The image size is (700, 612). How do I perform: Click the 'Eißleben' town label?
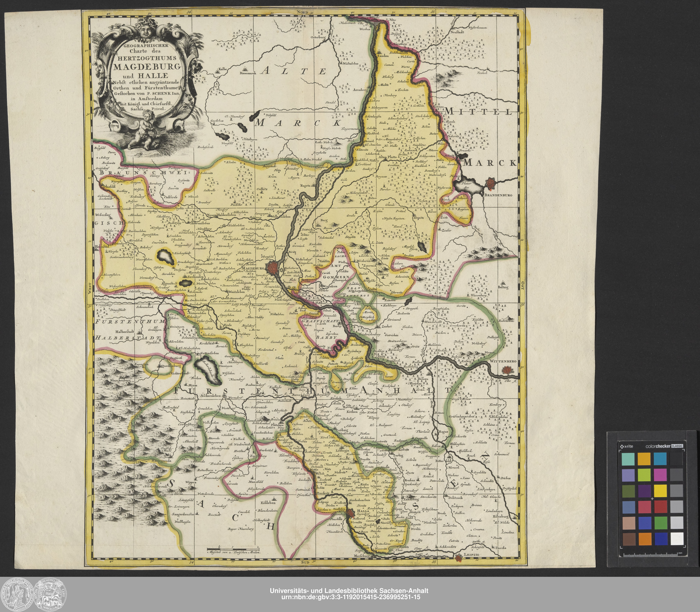coord(268,503)
